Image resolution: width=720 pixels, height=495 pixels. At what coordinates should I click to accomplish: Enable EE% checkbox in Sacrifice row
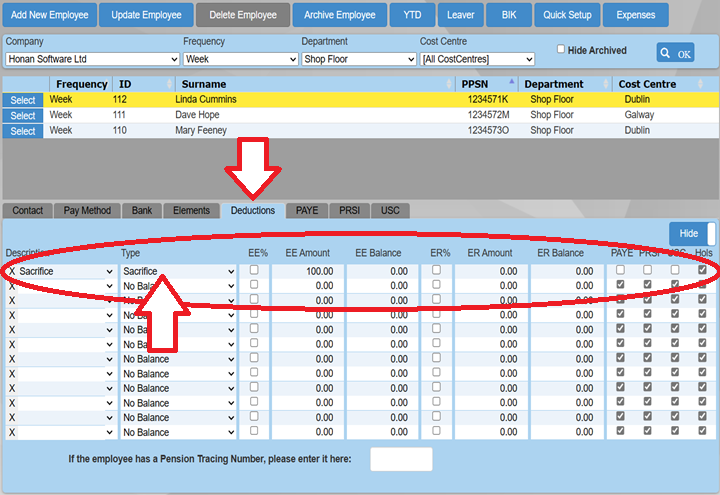coord(255,270)
